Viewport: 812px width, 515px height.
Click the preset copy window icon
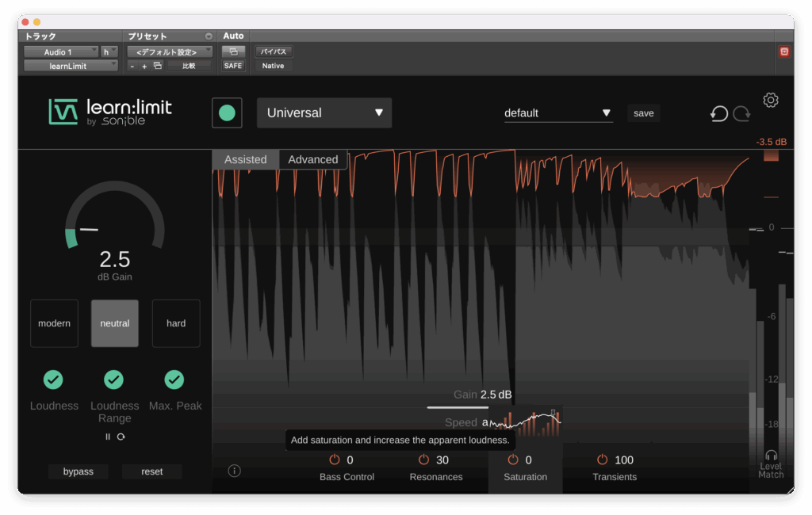coord(158,66)
